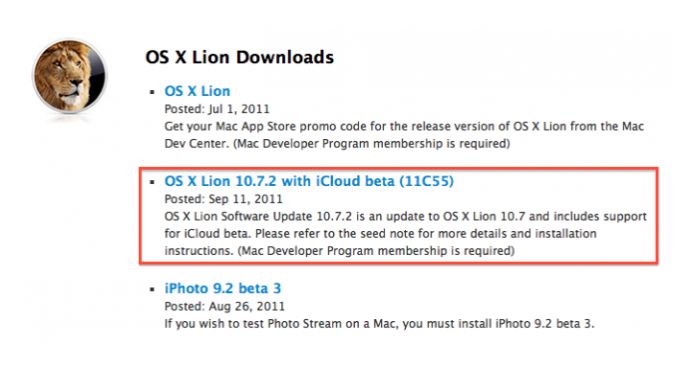Open the first "OS X Lion" download link
Screen dimensions: 691x375
[197, 91]
